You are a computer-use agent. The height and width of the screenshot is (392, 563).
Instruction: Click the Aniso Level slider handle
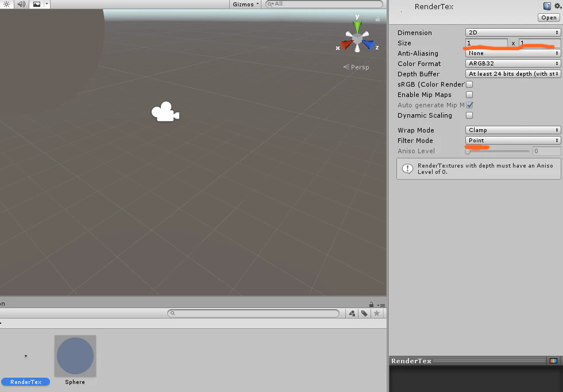tap(468, 151)
